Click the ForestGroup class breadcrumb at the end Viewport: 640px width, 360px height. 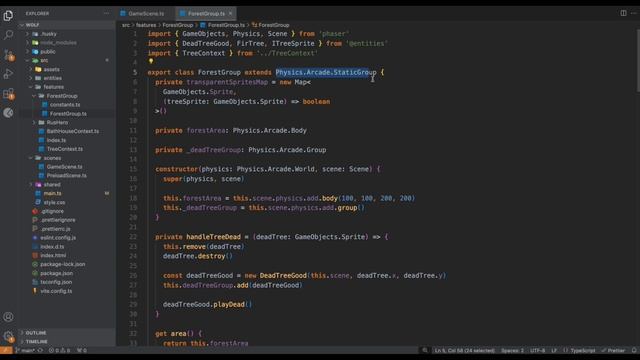pyautogui.click(x=271, y=25)
